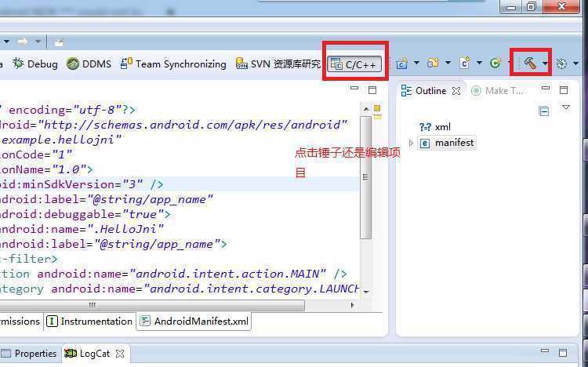Click the new source folder icon
The image size is (588, 367).
point(433,63)
